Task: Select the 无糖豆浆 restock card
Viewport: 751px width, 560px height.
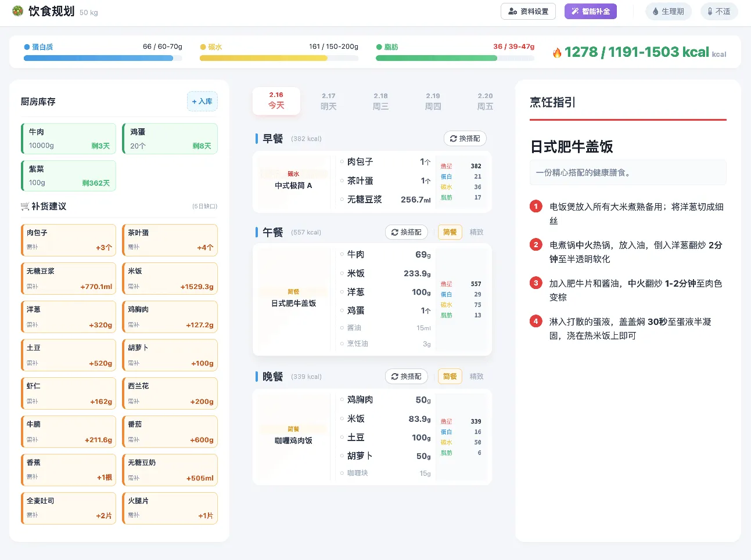Action: pyautogui.click(x=69, y=279)
